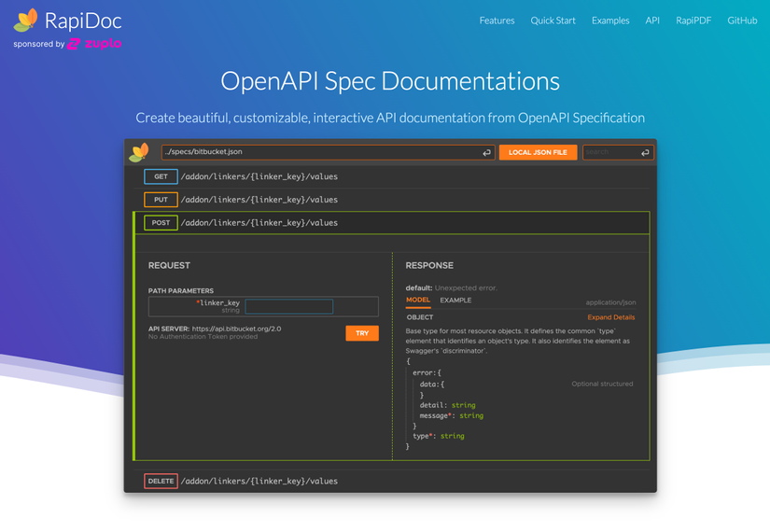Image resolution: width=770 pixels, height=532 pixels.
Task: Expand the PUT /addon/linkers values endpoint
Action: pos(391,200)
